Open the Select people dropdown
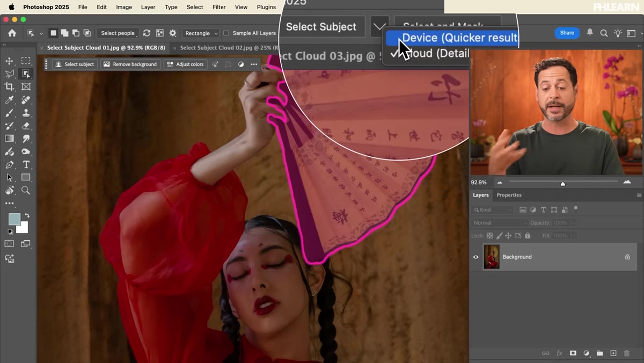Image resolution: width=644 pixels, height=363 pixels. tap(118, 33)
